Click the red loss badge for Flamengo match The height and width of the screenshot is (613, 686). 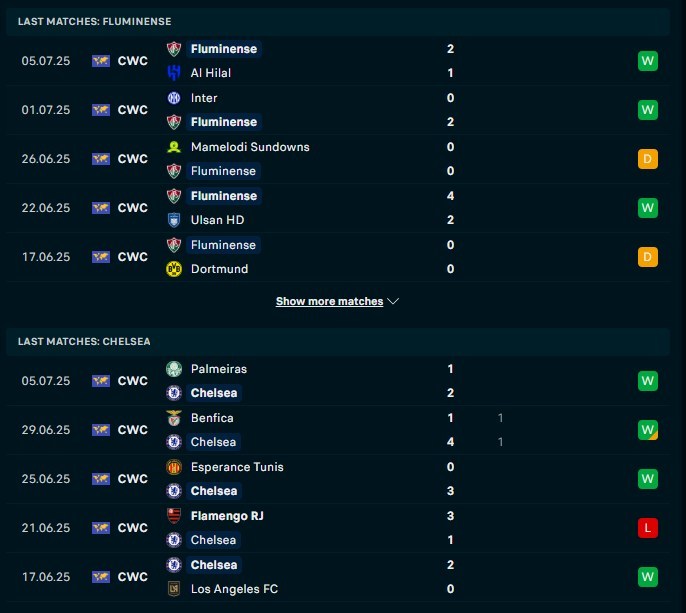tap(648, 528)
